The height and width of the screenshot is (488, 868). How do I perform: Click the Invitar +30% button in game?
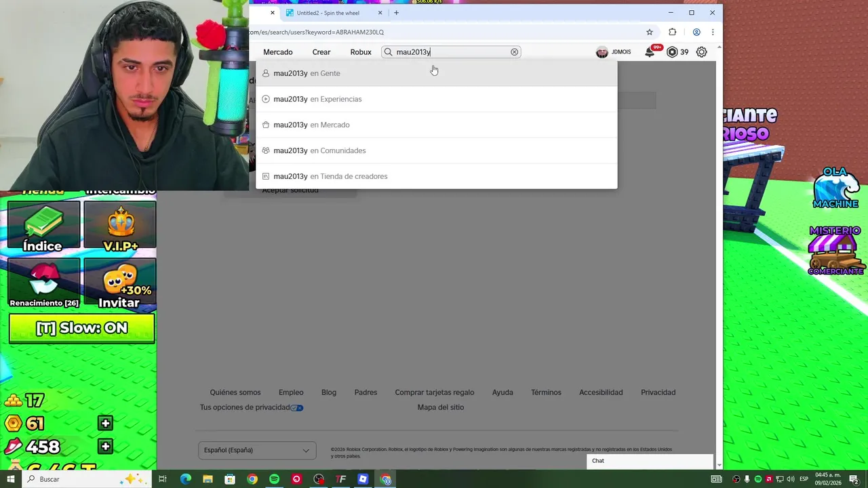(x=120, y=284)
